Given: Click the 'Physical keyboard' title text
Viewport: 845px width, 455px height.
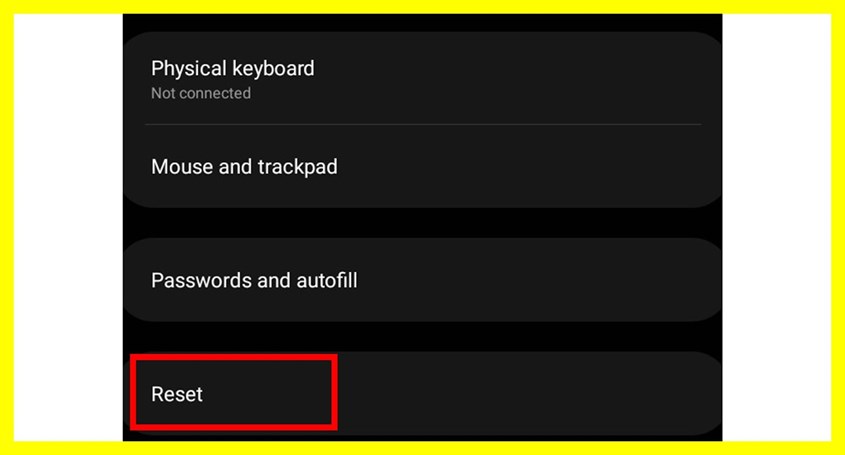Looking at the screenshot, I should (232, 68).
